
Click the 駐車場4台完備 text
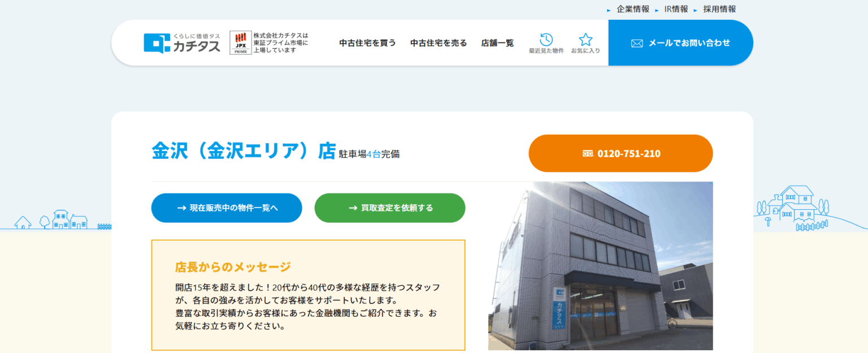click(x=369, y=154)
